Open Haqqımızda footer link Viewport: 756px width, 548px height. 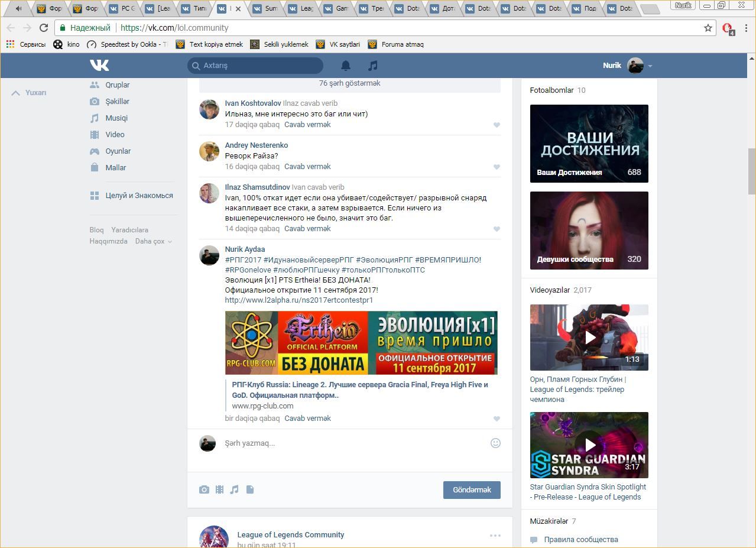point(108,241)
